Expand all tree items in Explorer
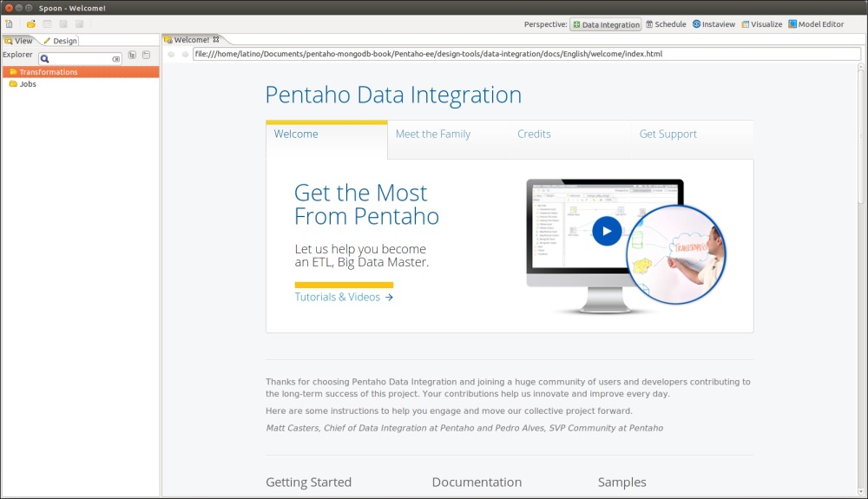868x499 pixels. (x=132, y=55)
